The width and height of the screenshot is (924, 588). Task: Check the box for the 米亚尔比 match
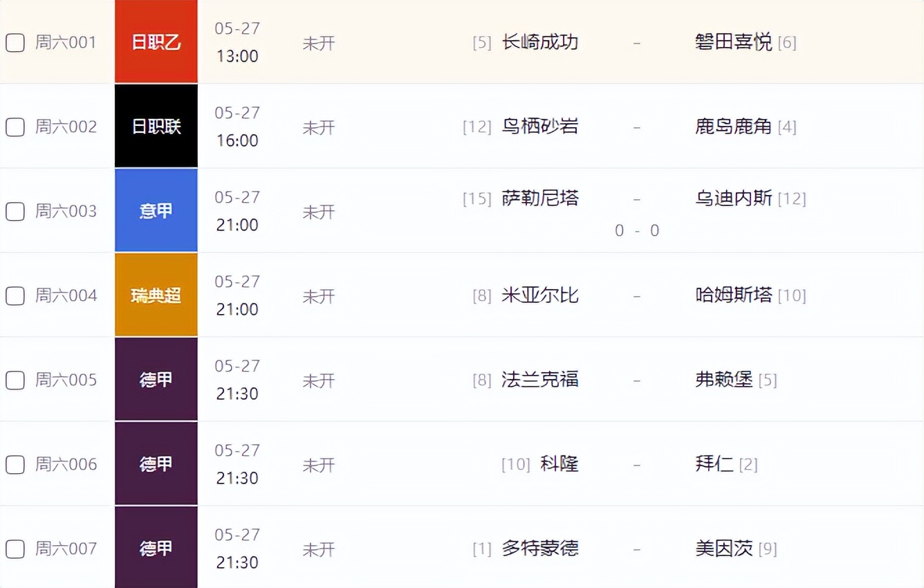[x=15, y=295]
